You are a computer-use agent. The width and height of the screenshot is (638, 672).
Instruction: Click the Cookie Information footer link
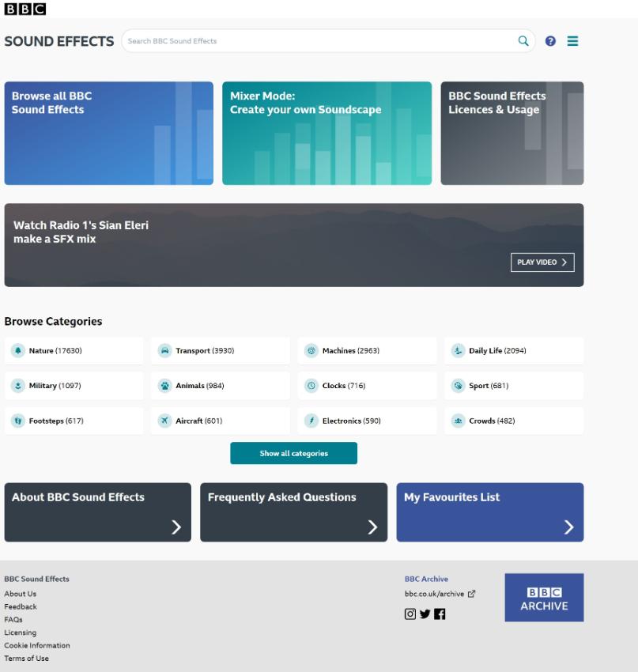[37, 645]
